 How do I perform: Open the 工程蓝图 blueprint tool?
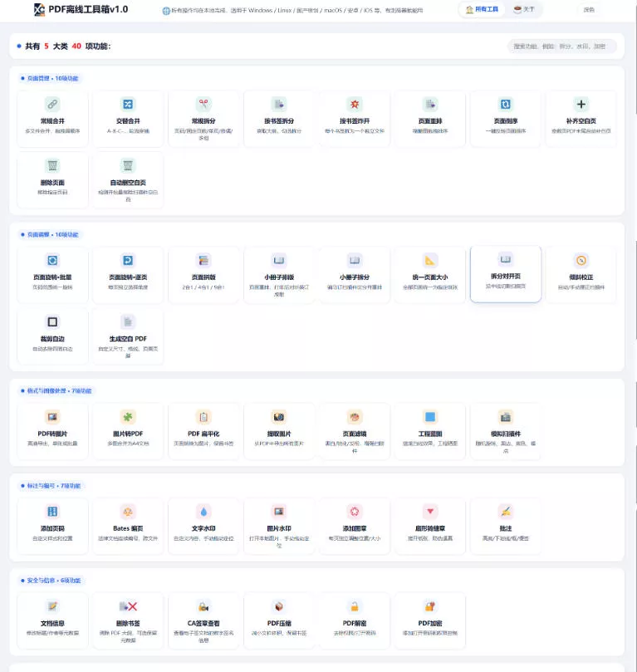(x=430, y=432)
